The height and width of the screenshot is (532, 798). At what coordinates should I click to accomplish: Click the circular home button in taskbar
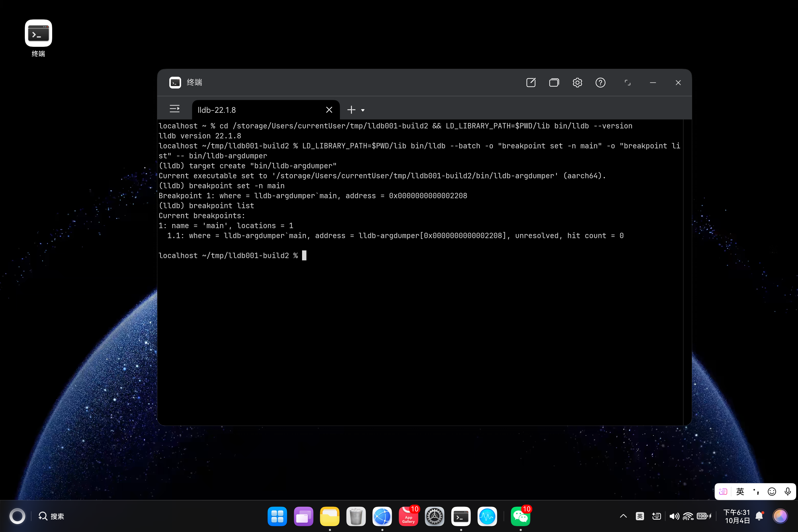click(17, 516)
